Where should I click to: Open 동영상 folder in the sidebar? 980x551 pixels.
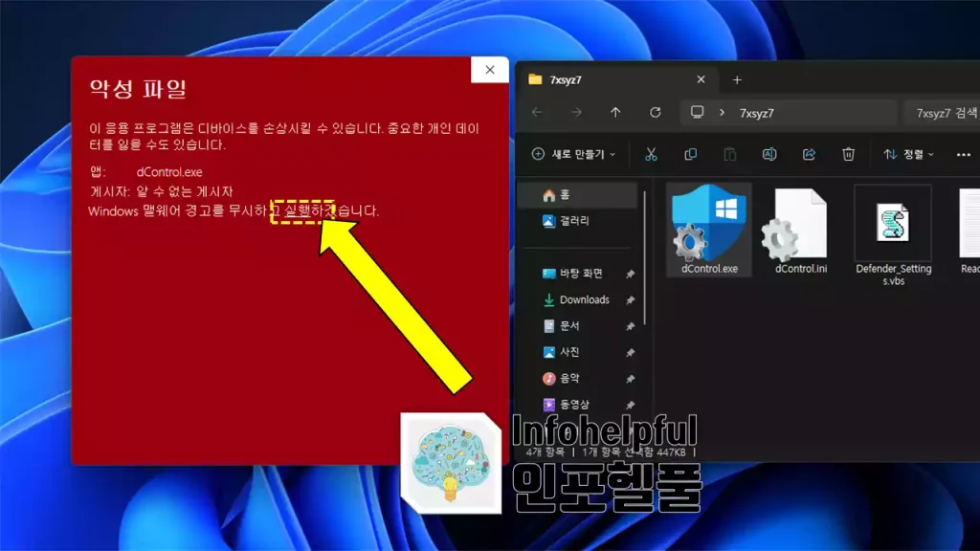tap(574, 405)
